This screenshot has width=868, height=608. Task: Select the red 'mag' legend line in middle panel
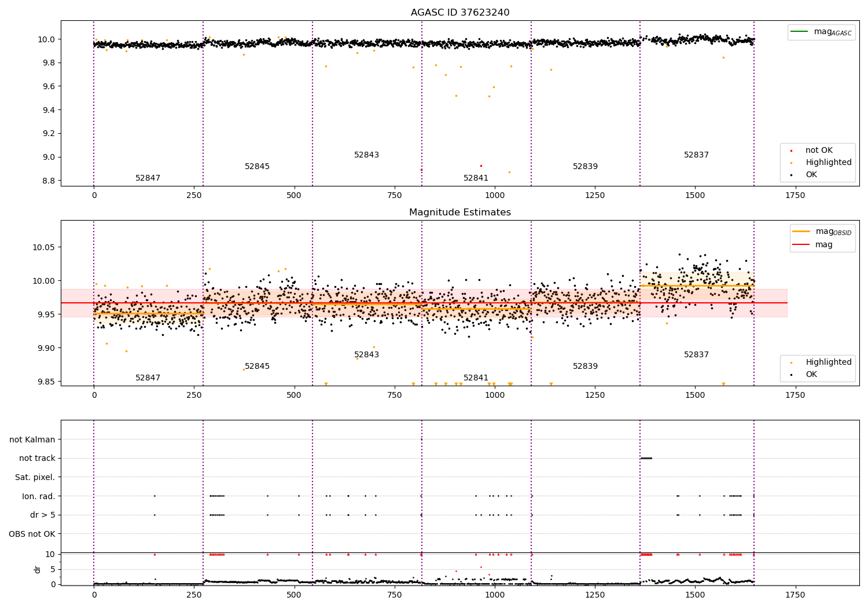click(801, 244)
